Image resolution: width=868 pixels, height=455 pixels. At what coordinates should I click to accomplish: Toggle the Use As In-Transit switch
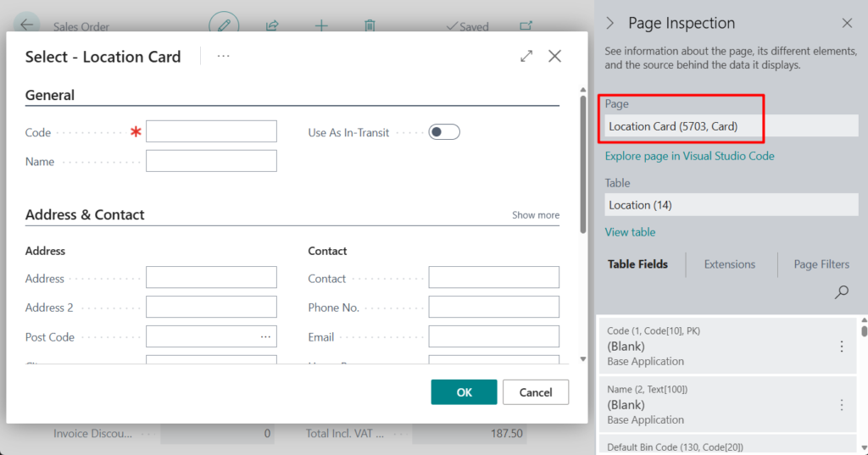coord(443,132)
